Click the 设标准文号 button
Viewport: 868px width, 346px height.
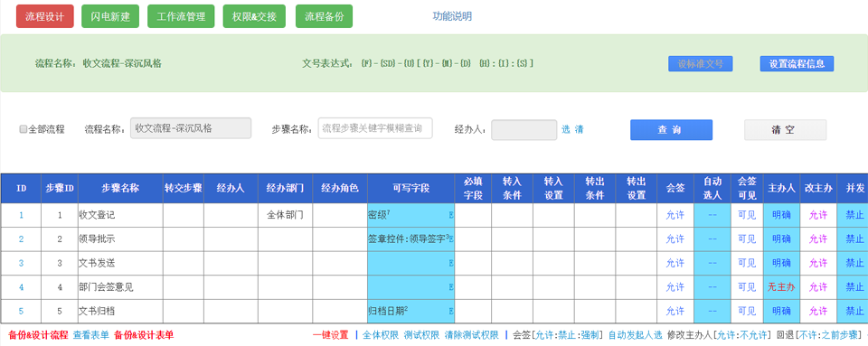tap(700, 63)
